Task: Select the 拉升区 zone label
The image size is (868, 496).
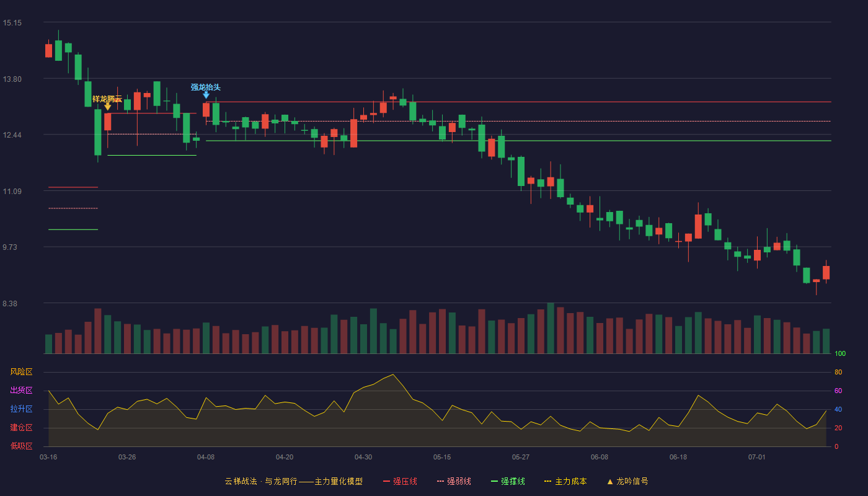Action: click(x=21, y=409)
